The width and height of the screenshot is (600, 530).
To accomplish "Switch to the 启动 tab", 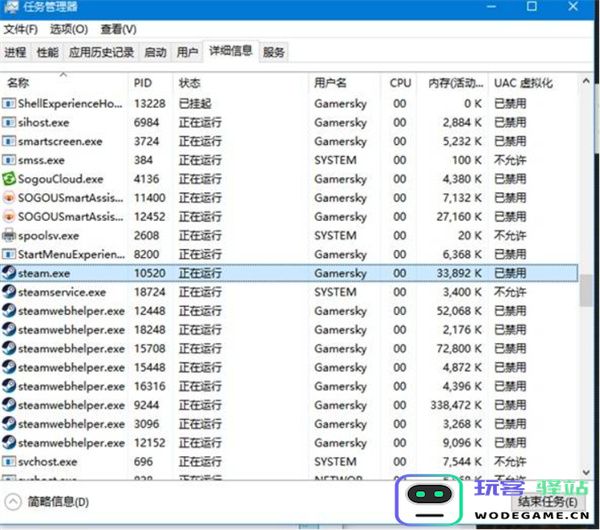I will tap(155, 52).
